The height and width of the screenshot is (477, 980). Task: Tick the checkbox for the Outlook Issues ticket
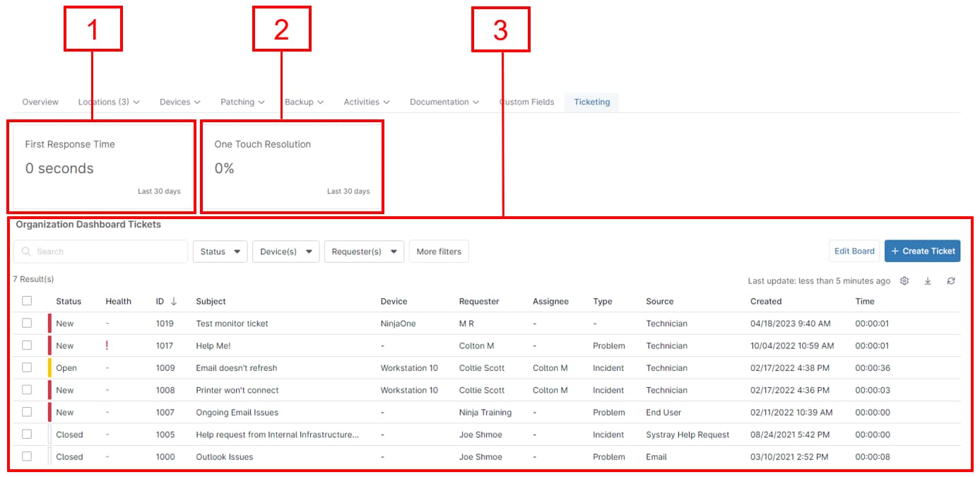coord(28,457)
